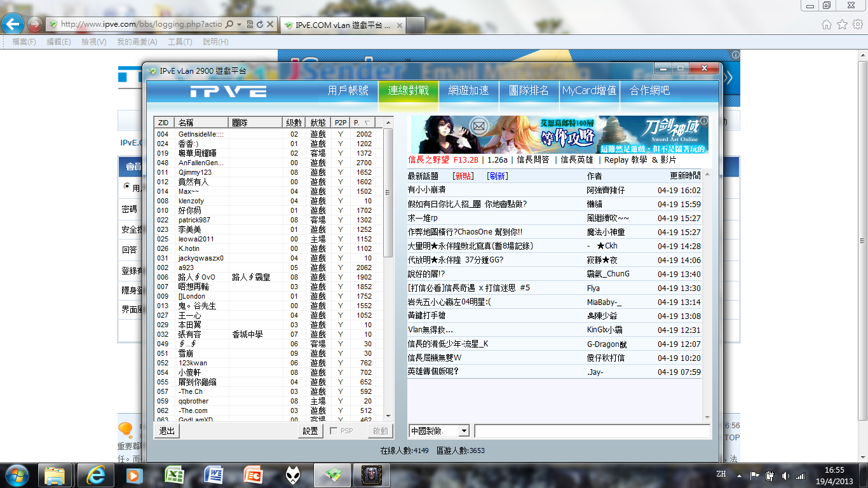
Task: Open the 團隊排名 tab
Action: point(529,91)
